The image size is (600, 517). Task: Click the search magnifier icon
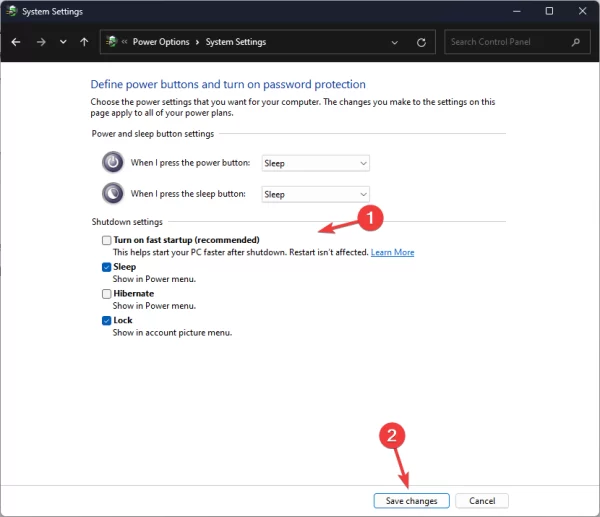coord(576,42)
